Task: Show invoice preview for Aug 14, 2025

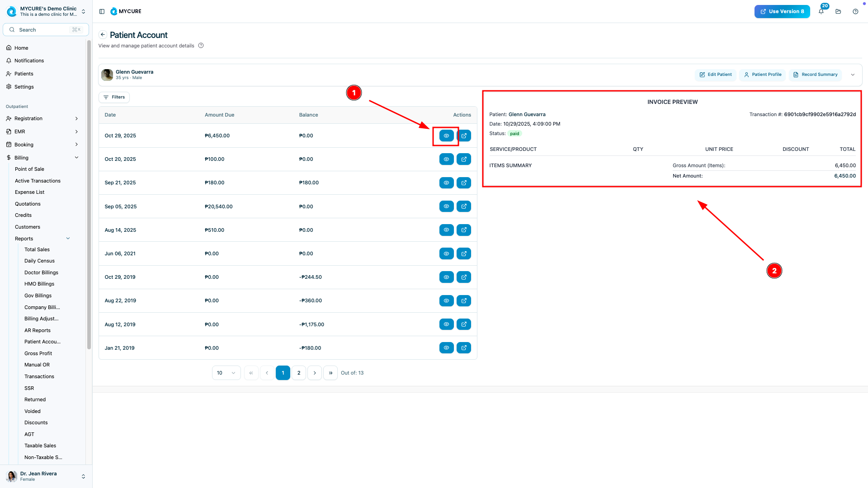Action: point(446,230)
